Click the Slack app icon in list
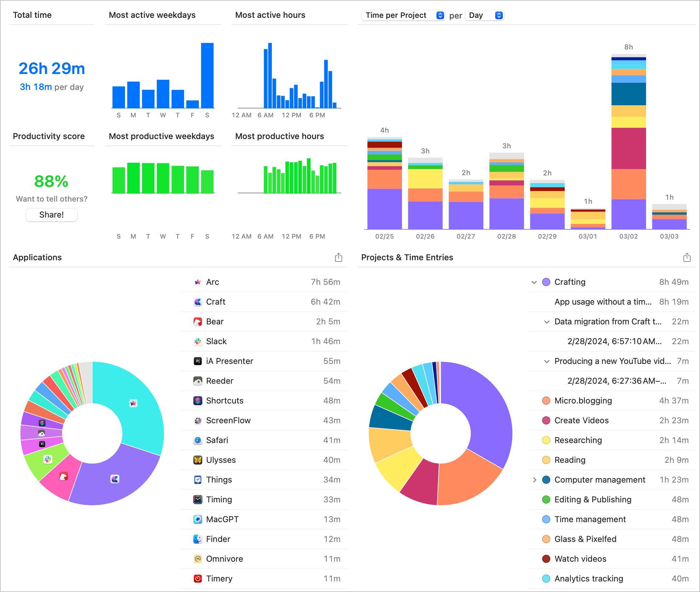This screenshot has height=592, width=700. (x=198, y=341)
